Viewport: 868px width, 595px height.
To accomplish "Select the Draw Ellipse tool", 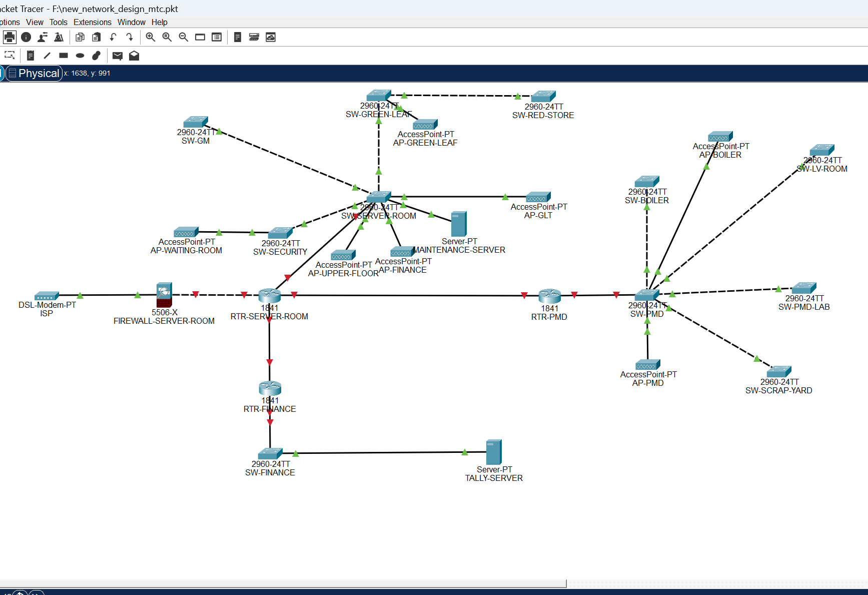I will pos(80,56).
